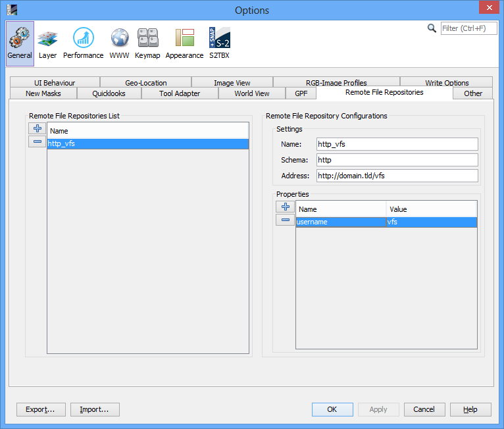504x429 pixels.
Task: Click the Import... button
Action: (x=95, y=409)
